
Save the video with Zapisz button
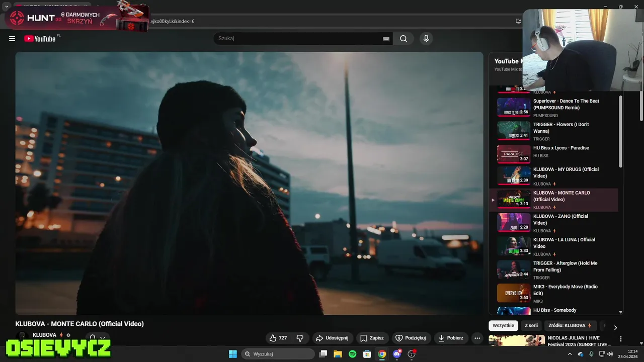pos(372,338)
